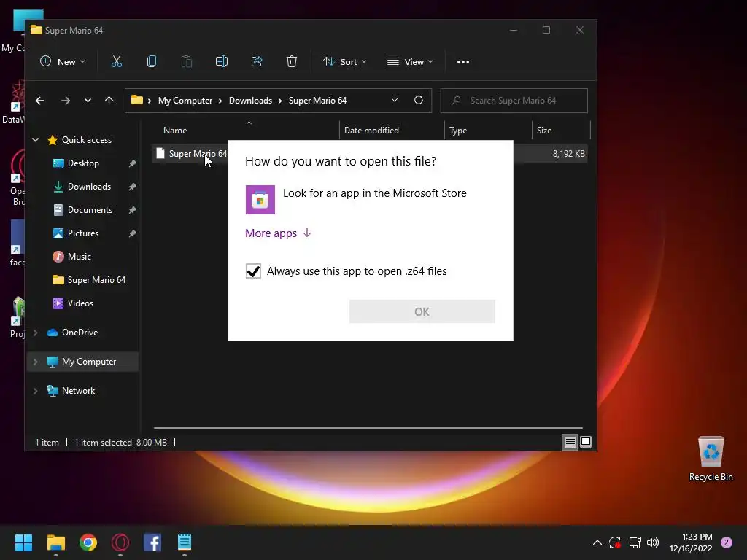Switch to large thumbnails view icon
This screenshot has height=560, width=747.
pos(586,443)
